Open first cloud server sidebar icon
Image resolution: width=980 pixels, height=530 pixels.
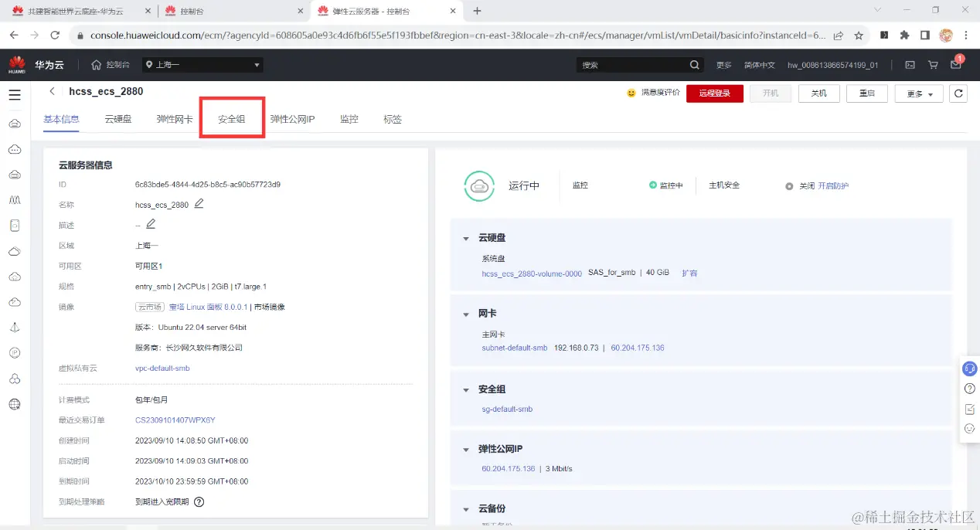(15, 124)
